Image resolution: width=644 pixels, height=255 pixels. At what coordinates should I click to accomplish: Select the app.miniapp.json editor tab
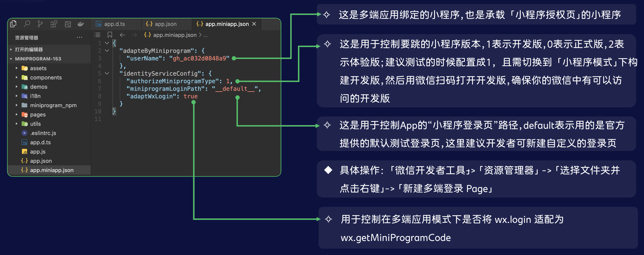point(227,24)
